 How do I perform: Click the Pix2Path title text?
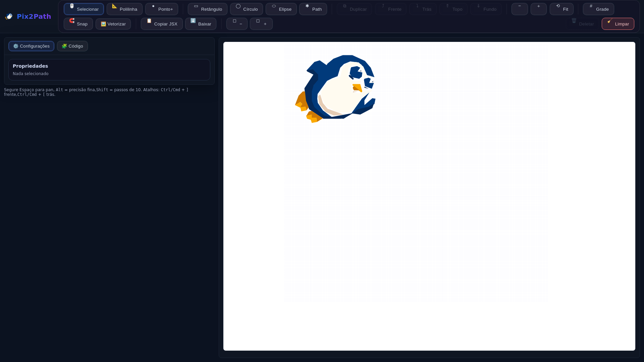click(34, 16)
